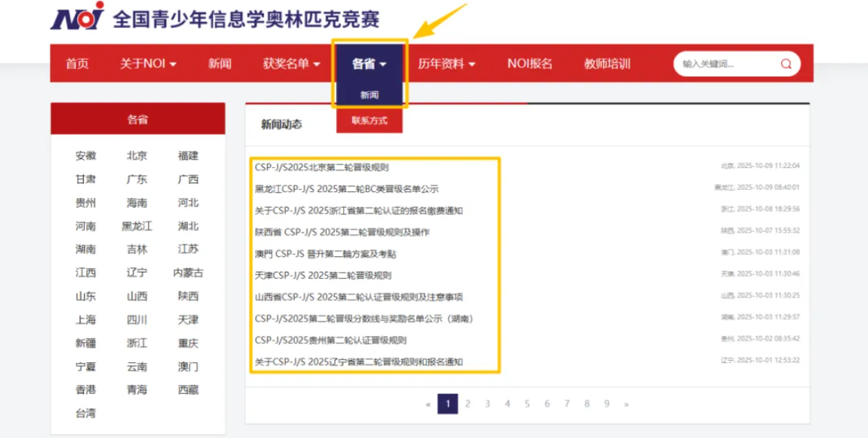Go to previous page arrow «
868x438 pixels.
(428, 404)
